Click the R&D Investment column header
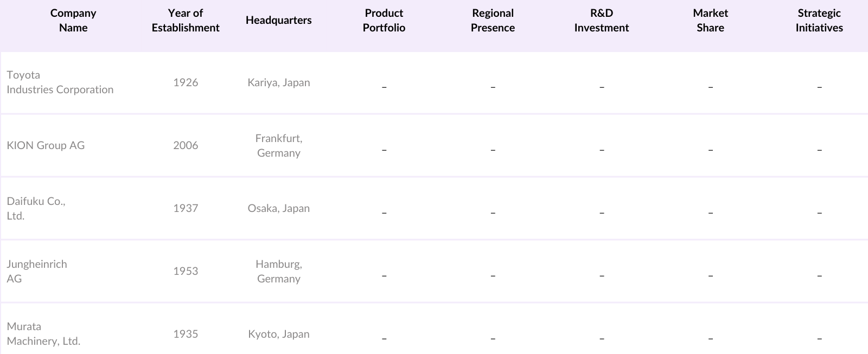868x354 pixels. click(x=602, y=21)
